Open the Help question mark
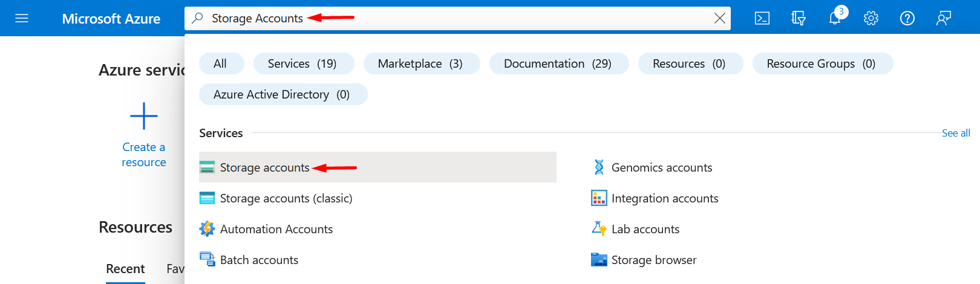This screenshot has height=284, width=980. tap(907, 18)
